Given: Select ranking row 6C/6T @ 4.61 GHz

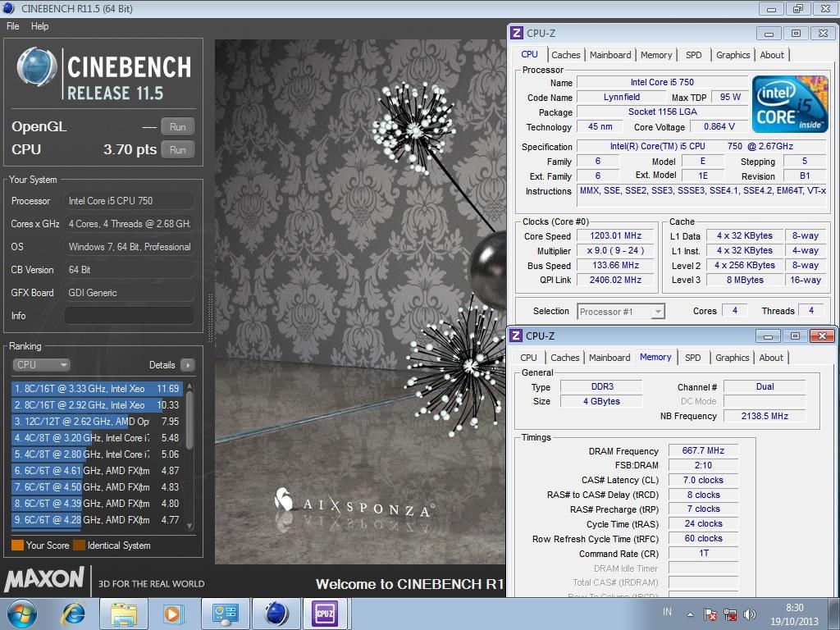Looking at the screenshot, I should coord(97,471).
